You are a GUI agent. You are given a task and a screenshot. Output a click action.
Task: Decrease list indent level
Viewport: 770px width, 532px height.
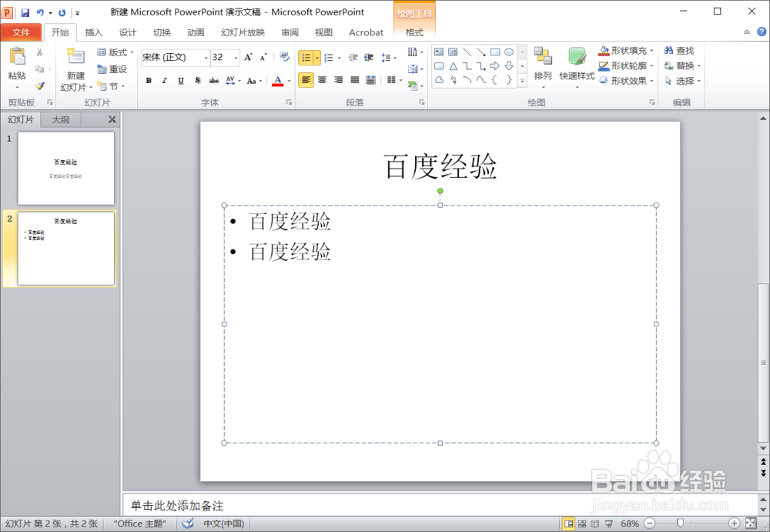(x=353, y=58)
